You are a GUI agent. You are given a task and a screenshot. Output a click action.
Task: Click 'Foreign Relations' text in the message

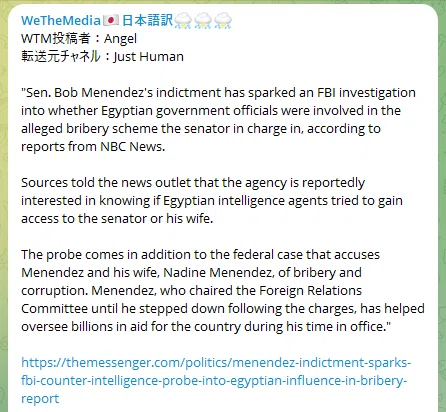point(310,291)
